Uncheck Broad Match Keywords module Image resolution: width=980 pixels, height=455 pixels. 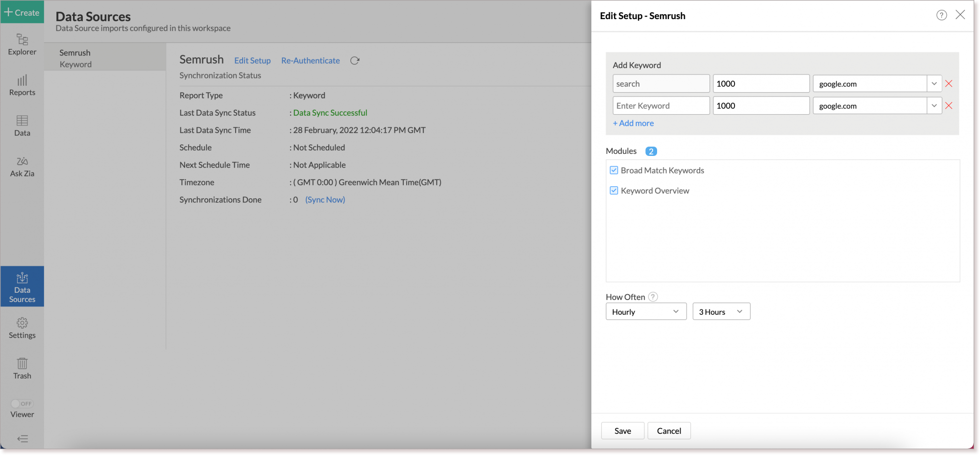tap(614, 170)
